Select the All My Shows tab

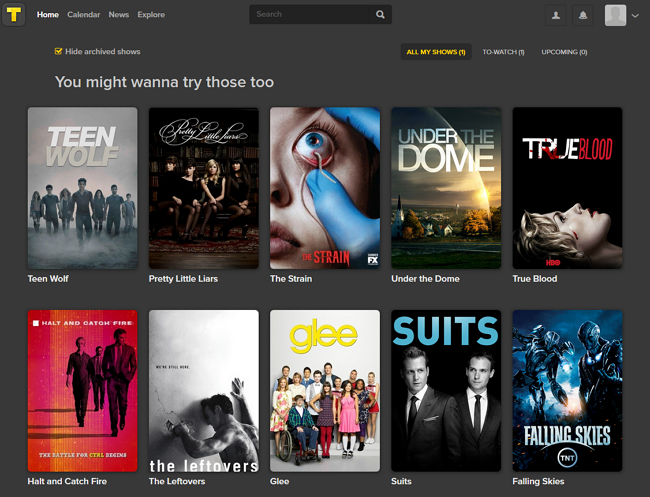(x=436, y=52)
